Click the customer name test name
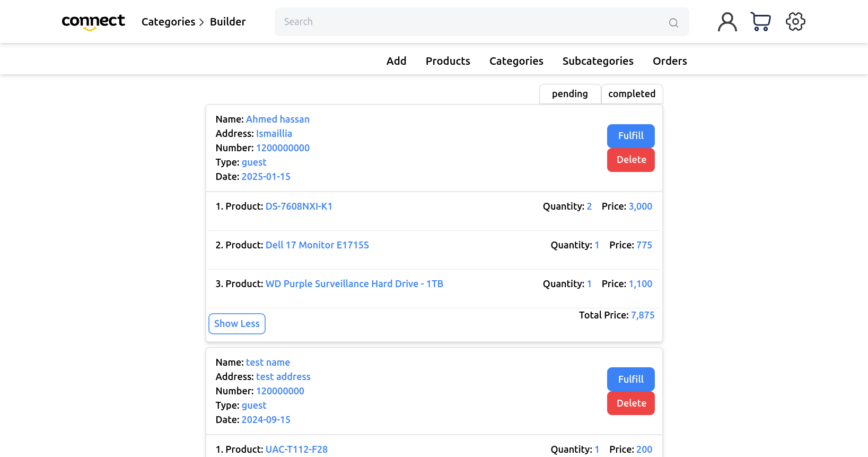Screen dimensions: 868x457 pos(268,363)
